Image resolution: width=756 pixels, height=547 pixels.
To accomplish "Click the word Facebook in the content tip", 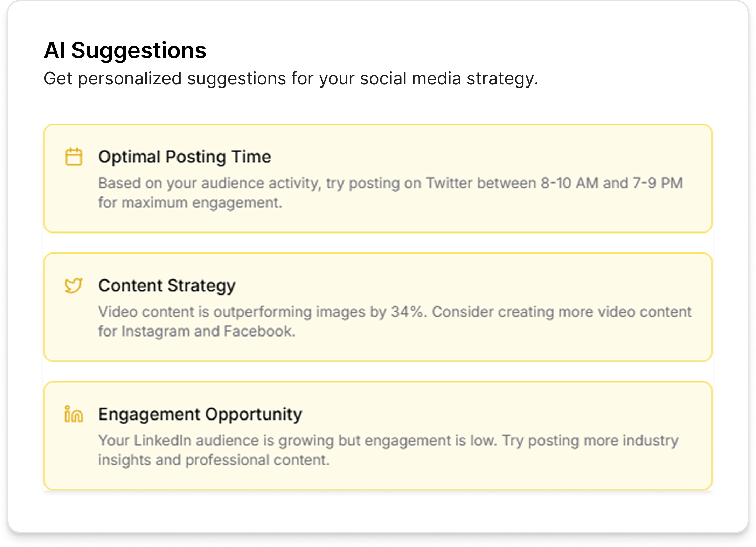I will pyautogui.click(x=259, y=331).
